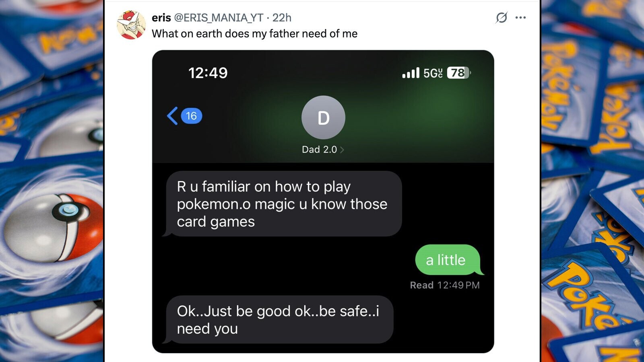Click the tweet text about father
Viewport: 644px width, 362px height.
coord(254,34)
